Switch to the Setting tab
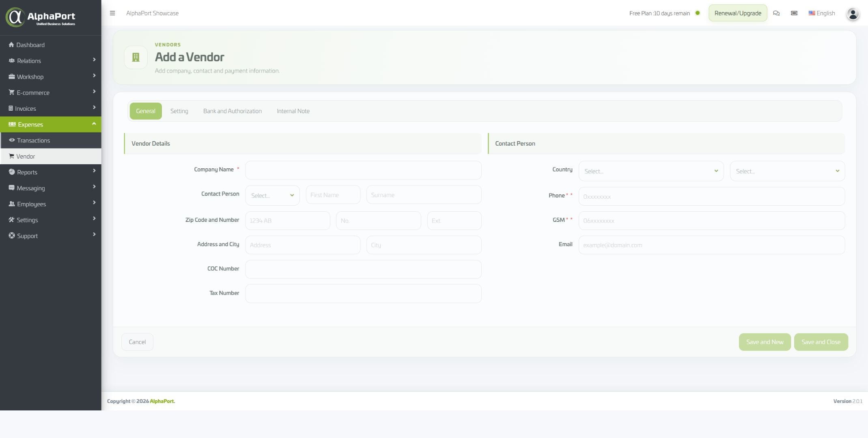Screen dimensions: 868x438 point(179,111)
